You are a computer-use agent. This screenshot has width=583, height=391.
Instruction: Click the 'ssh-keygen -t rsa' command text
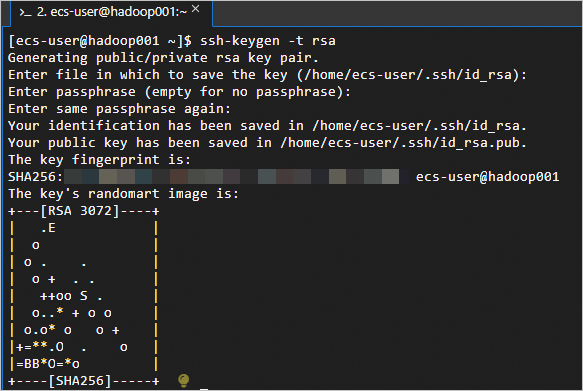pyautogui.click(x=268, y=41)
